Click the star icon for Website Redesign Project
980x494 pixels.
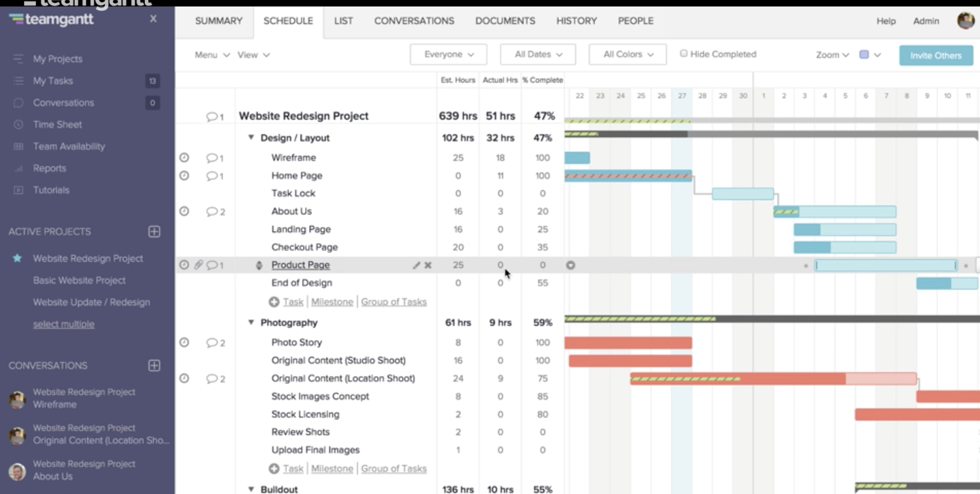(17, 258)
